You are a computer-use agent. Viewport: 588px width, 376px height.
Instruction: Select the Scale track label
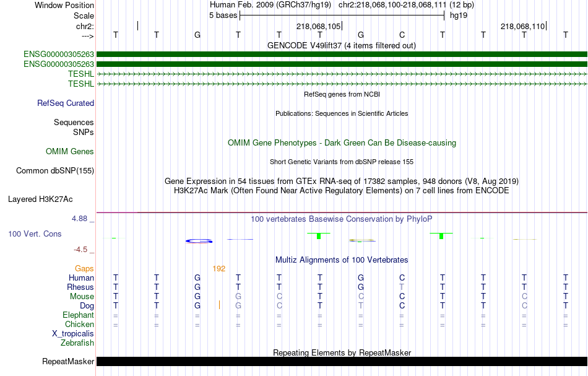click(84, 15)
